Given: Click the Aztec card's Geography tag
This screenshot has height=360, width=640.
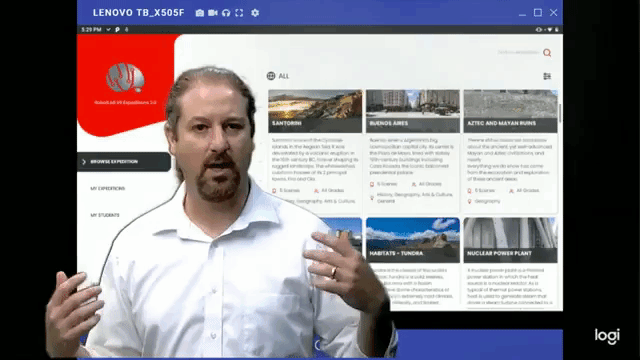Looking at the screenshot, I should click(487, 201).
